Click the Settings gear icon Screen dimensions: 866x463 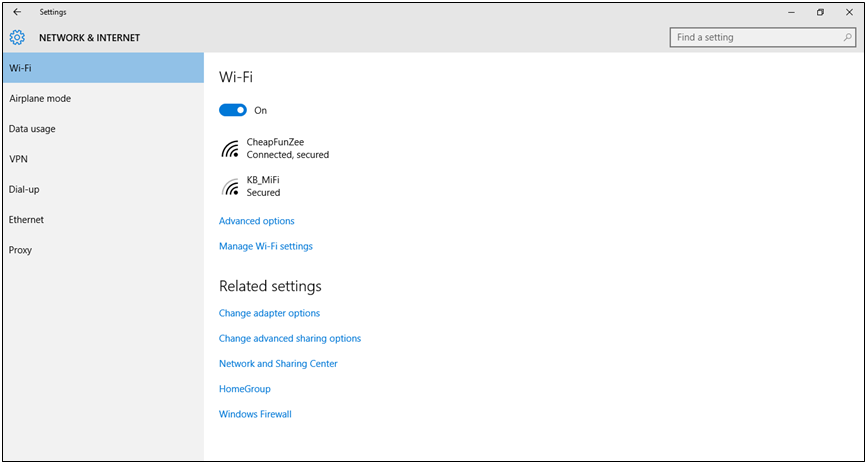tap(18, 38)
